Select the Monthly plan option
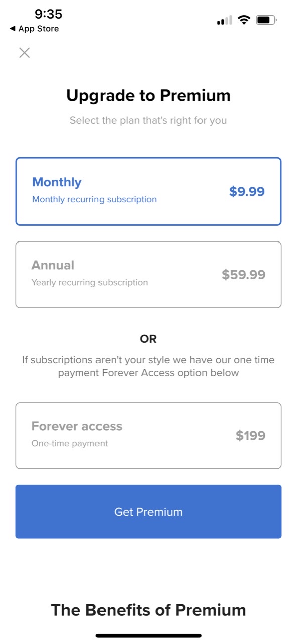The width and height of the screenshot is (297, 644). click(x=148, y=192)
